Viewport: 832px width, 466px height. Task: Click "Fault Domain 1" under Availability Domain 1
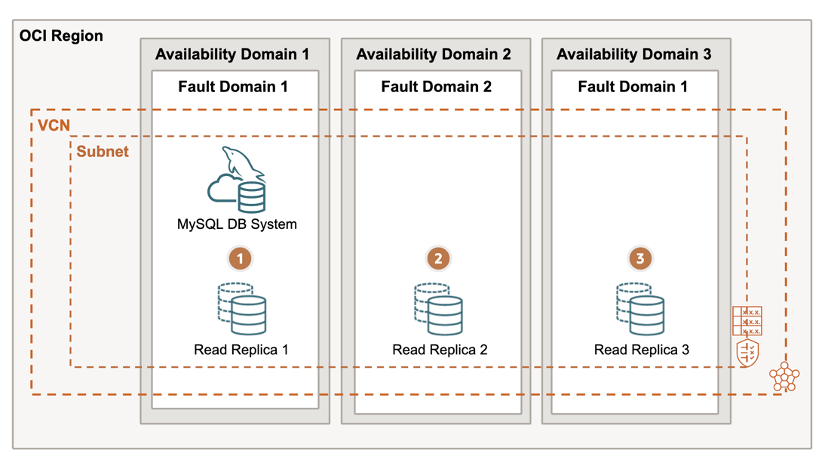point(233,87)
